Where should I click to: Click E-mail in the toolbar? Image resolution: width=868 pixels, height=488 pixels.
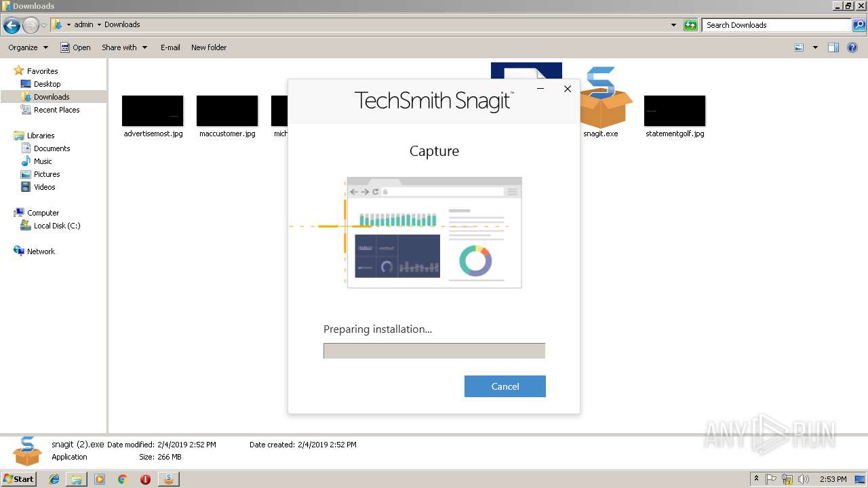[170, 47]
